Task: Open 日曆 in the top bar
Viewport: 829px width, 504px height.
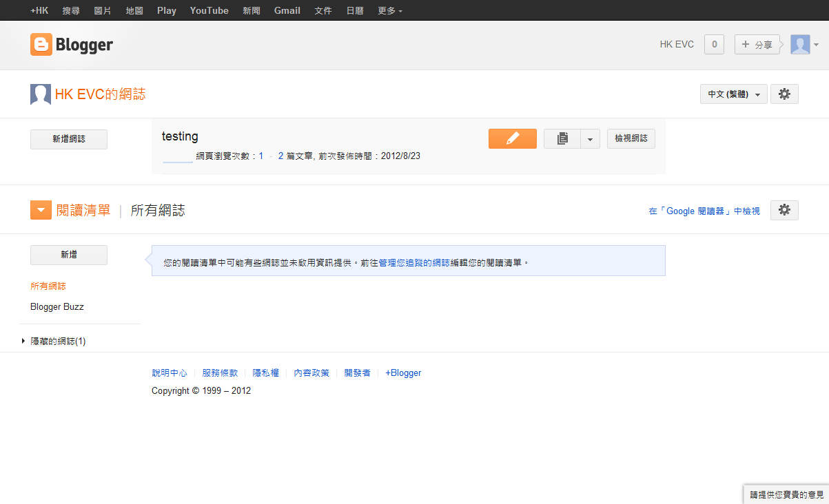Action: 355,10
